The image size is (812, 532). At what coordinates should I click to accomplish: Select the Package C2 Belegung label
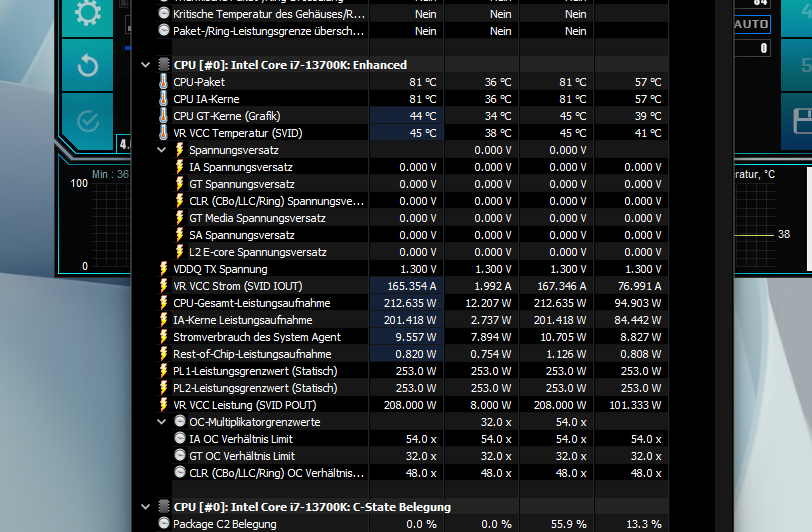(x=225, y=524)
